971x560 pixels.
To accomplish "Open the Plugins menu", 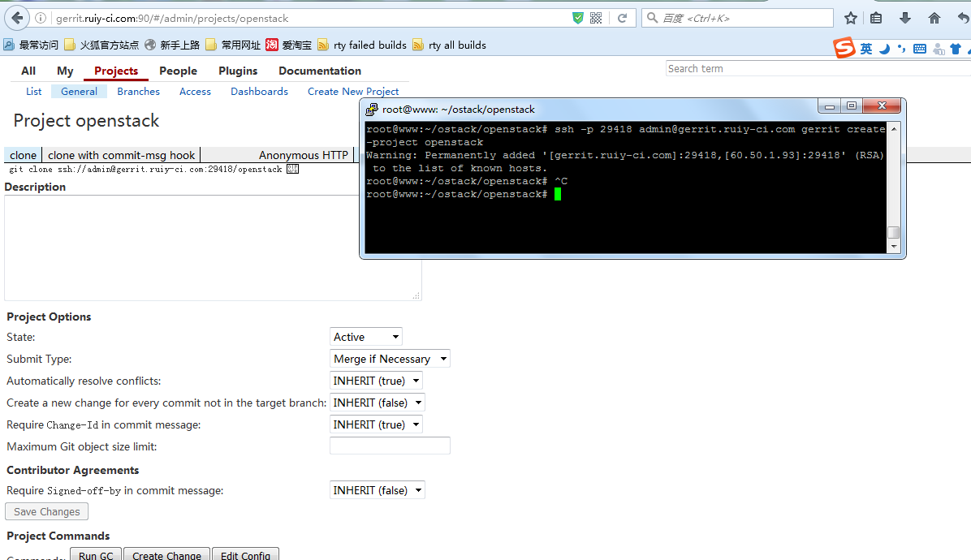I will point(238,71).
